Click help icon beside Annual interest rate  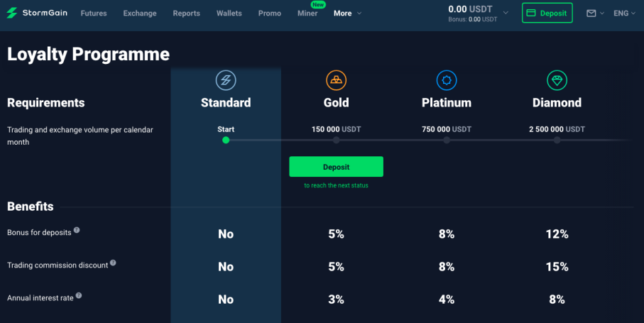coord(78,295)
